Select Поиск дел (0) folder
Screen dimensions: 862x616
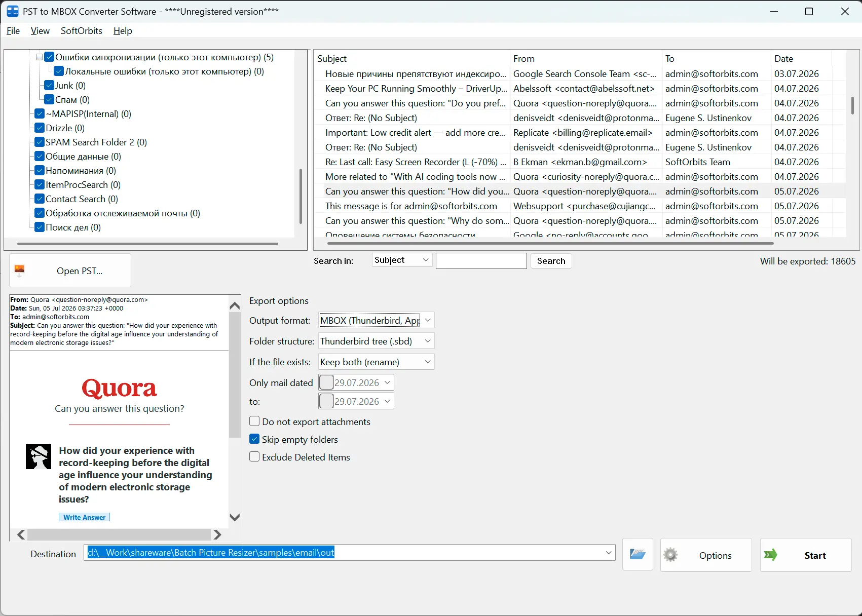click(x=73, y=227)
